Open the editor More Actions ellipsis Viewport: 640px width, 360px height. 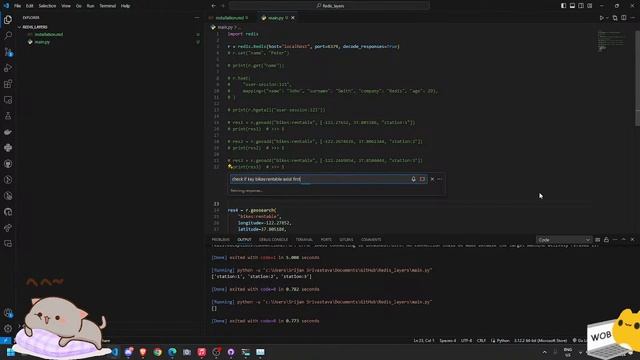[x=633, y=18]
